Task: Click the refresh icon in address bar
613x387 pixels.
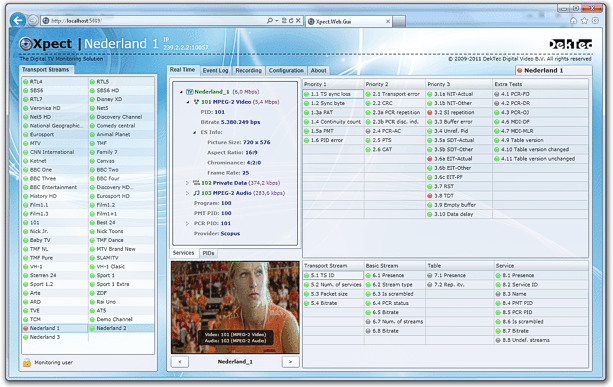Action: pyautogui.click(x=291, y=20)
